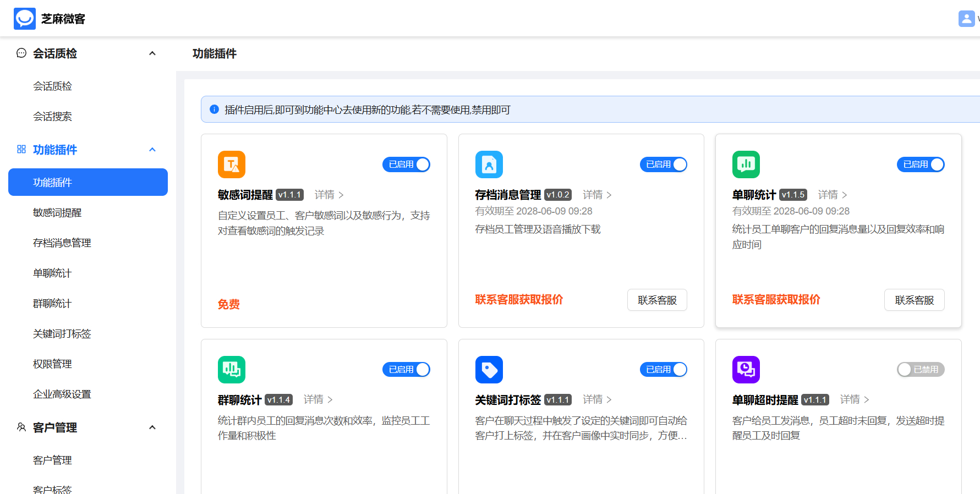The width and height of the screenshot is (980, 494).
Task: Turn off the 群聊统计 plugin switch
Action: (406, 370)
